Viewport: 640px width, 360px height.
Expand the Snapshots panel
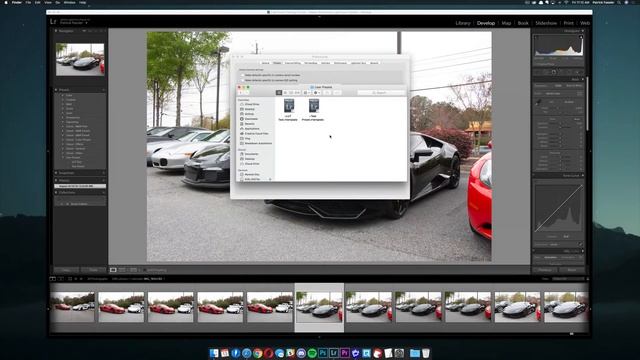pyautogui.click(x=56, y=173)
